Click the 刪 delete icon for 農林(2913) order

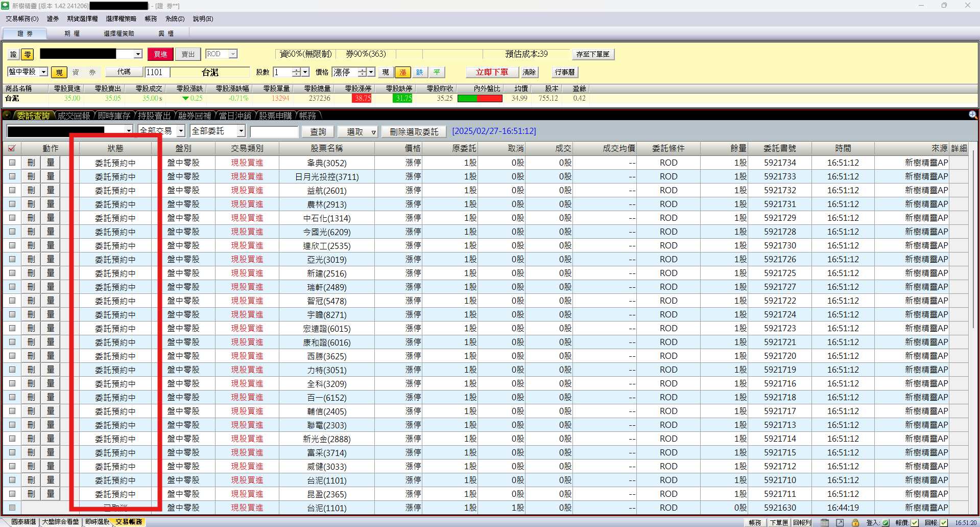(x=31, y=204)
